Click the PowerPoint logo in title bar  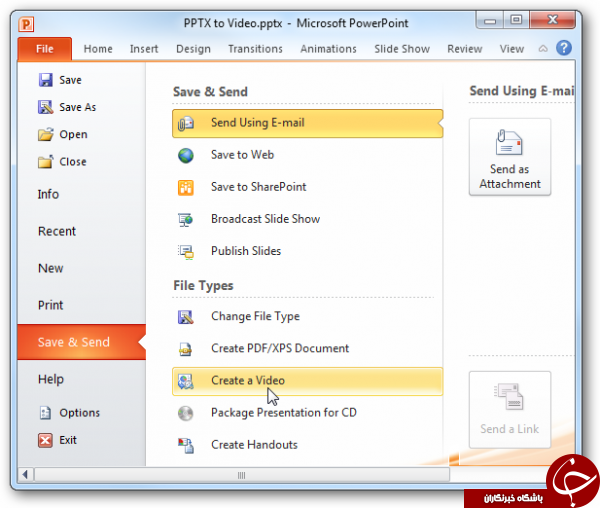click(26, 24)
